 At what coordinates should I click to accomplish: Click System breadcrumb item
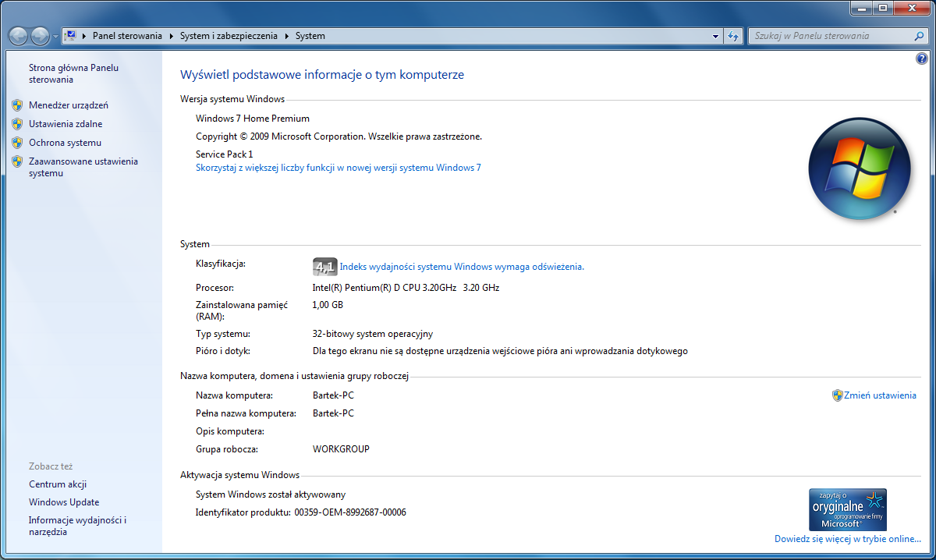[310, 36]
